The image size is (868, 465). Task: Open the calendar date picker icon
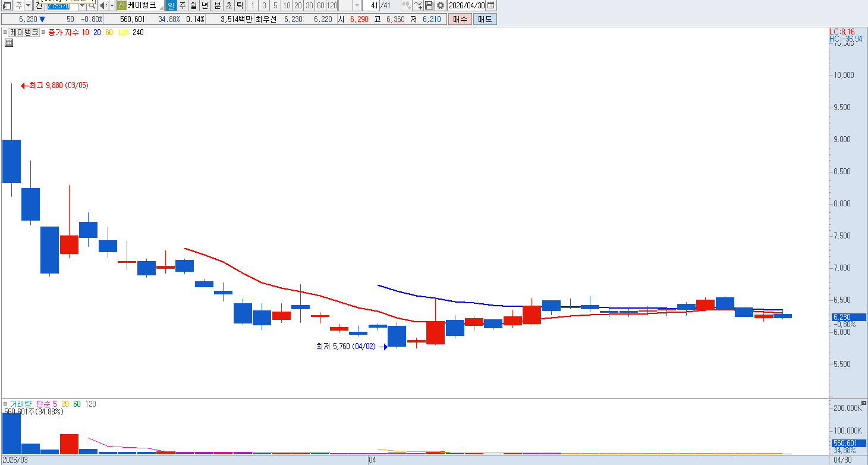(x=490, y=5)
